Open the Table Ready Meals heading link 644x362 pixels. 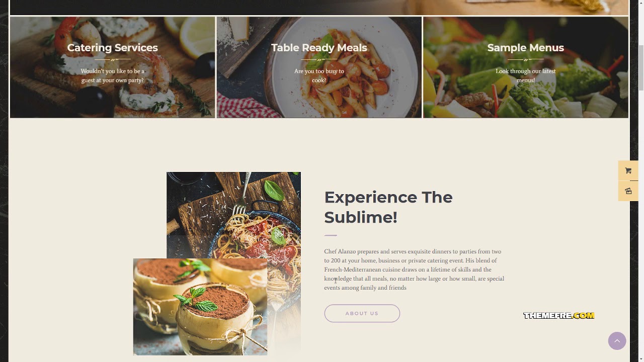(319, 47)
